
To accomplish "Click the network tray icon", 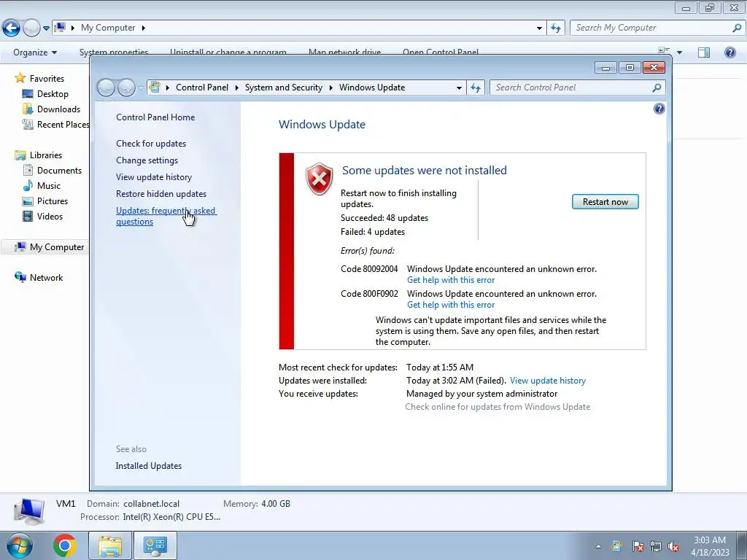I will (656, 546).
